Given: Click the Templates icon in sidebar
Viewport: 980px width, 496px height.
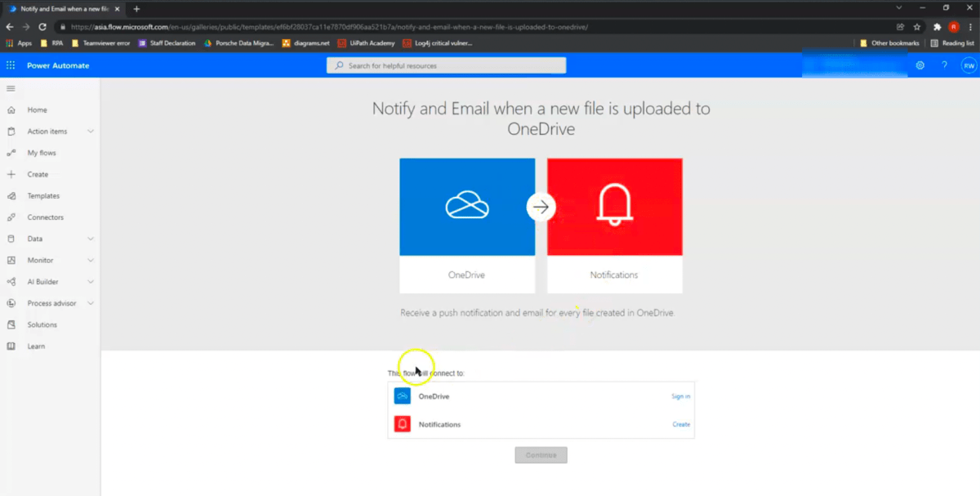Looking at the screenshot, I should click(x=11, y=196).
